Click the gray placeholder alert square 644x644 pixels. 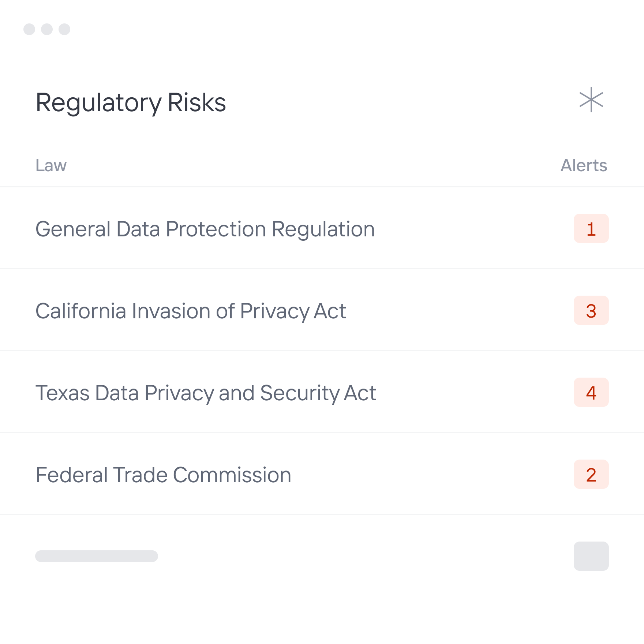(591, 556)
